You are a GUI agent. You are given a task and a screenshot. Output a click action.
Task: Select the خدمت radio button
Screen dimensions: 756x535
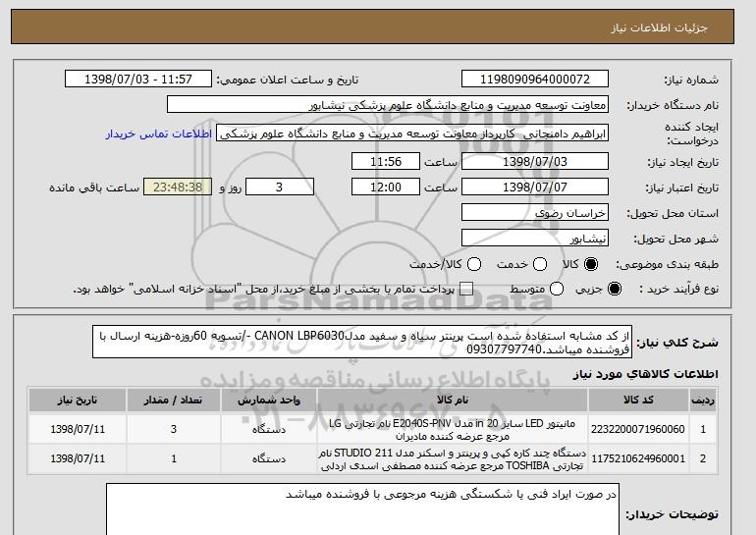540,264
